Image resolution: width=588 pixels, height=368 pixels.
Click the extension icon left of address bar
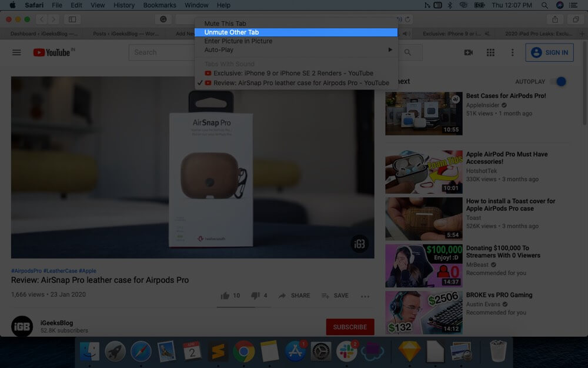pyautogui.click(x=163, y=19)
